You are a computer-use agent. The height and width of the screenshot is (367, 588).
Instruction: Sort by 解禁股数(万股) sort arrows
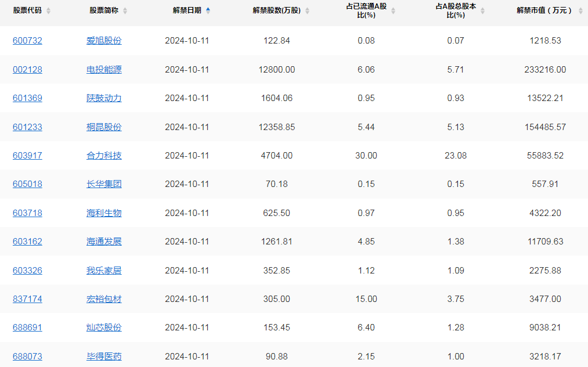pos(307,11)
